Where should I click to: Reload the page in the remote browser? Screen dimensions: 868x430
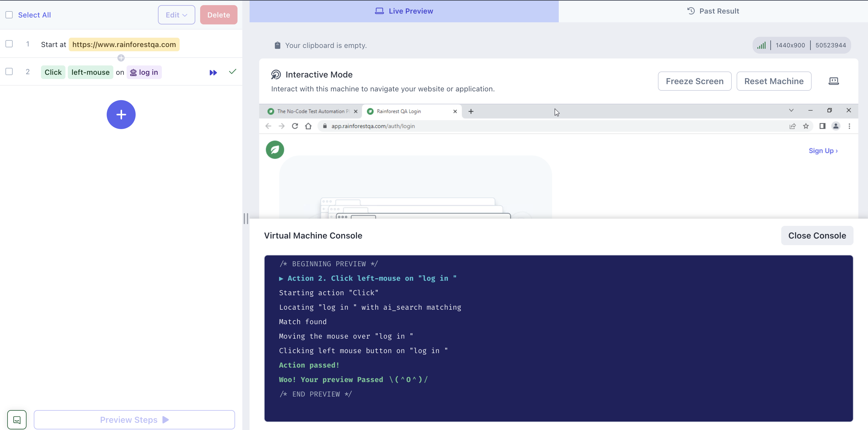tap(295, 126)
